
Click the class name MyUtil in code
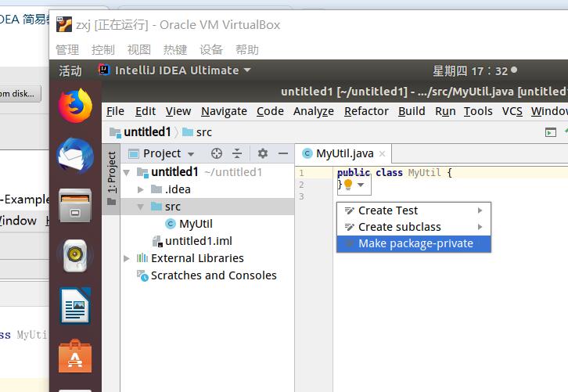pos(425,173)
